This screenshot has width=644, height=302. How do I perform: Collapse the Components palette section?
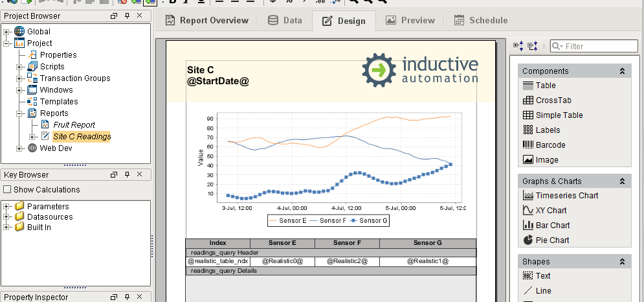622,71
